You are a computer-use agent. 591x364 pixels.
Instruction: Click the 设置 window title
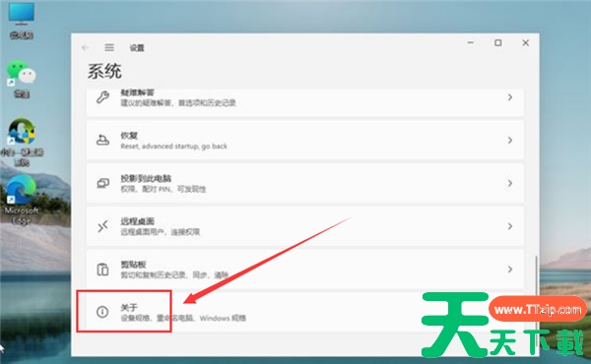tap(137, 48)
